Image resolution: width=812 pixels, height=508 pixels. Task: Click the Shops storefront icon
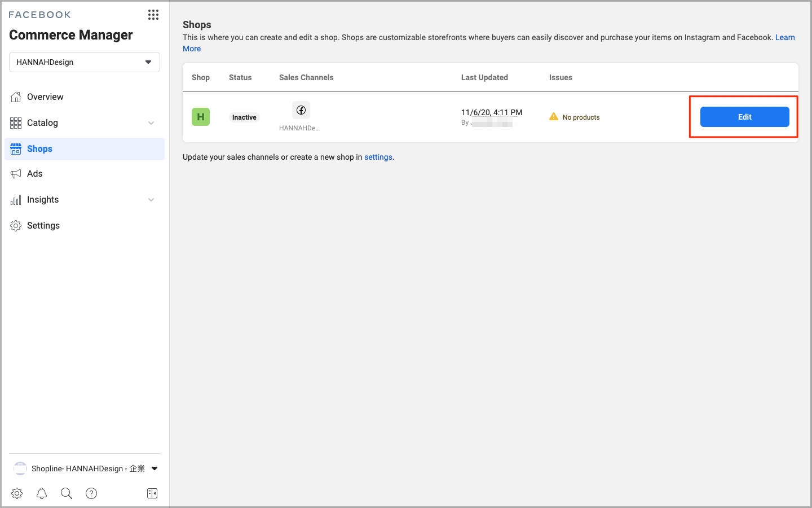pyautogui.click(x=16, y=149)
